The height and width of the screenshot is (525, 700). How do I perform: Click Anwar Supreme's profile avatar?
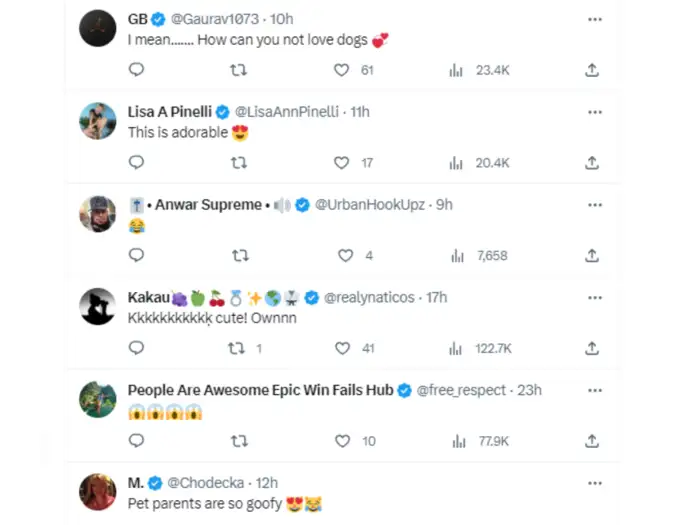pos(98,214)
